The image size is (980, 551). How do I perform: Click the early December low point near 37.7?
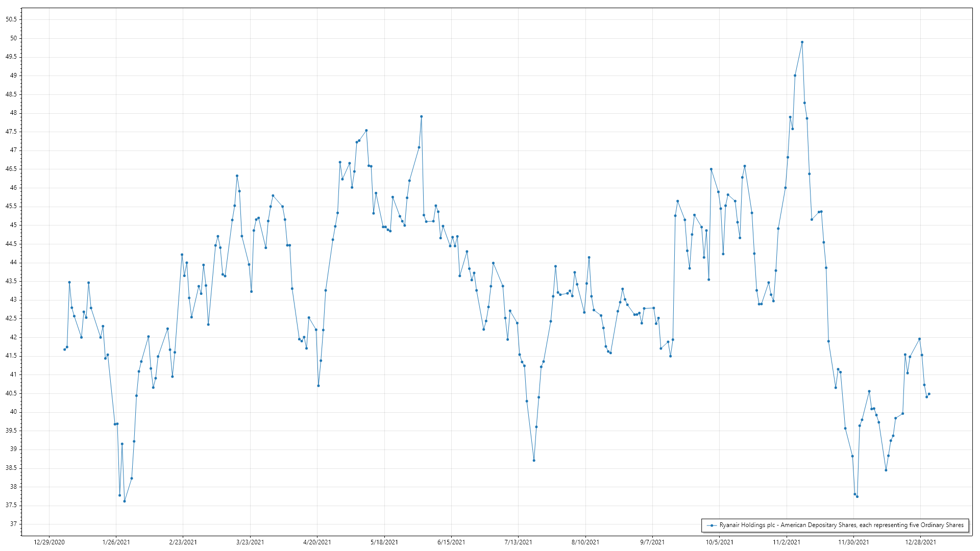click(x=857, y=496)
